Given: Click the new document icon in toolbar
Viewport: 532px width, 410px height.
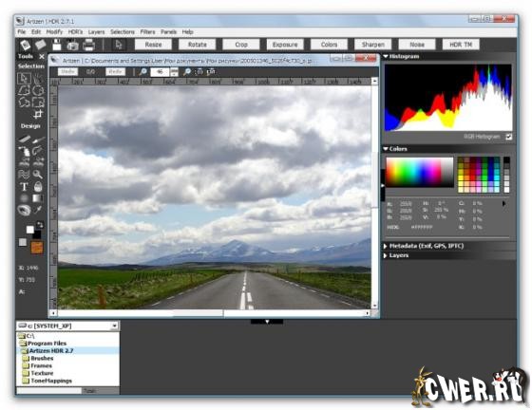Looking at the screenshot, I should coord(25,45).
